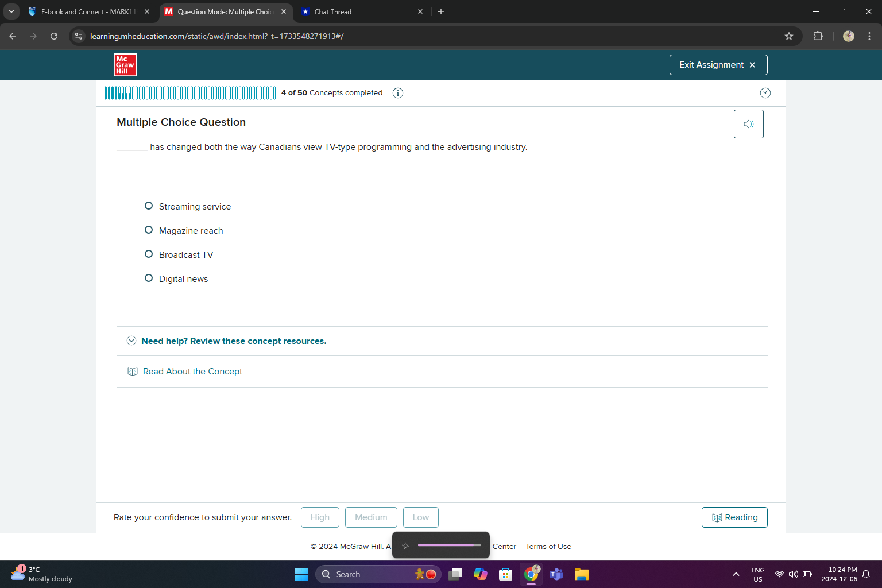The height and width of the screenshot is (588, 882).
Task: Click the Chrome icon in the taskbar
Action: 531,574
